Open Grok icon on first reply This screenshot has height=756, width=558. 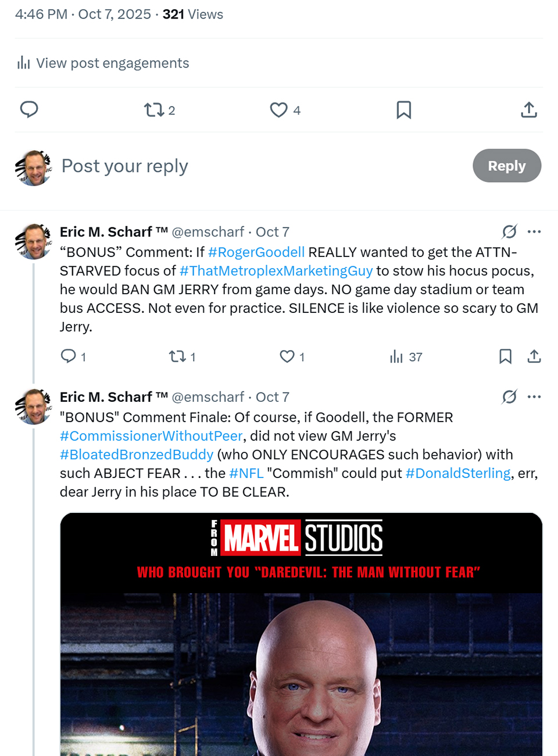click(x=509, y=231)
